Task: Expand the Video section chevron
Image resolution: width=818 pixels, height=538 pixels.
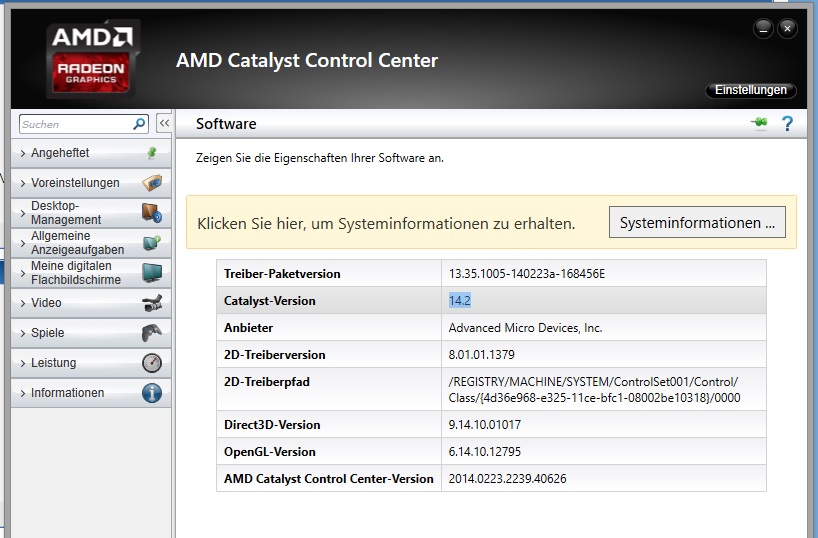Action: coord(23,304)
